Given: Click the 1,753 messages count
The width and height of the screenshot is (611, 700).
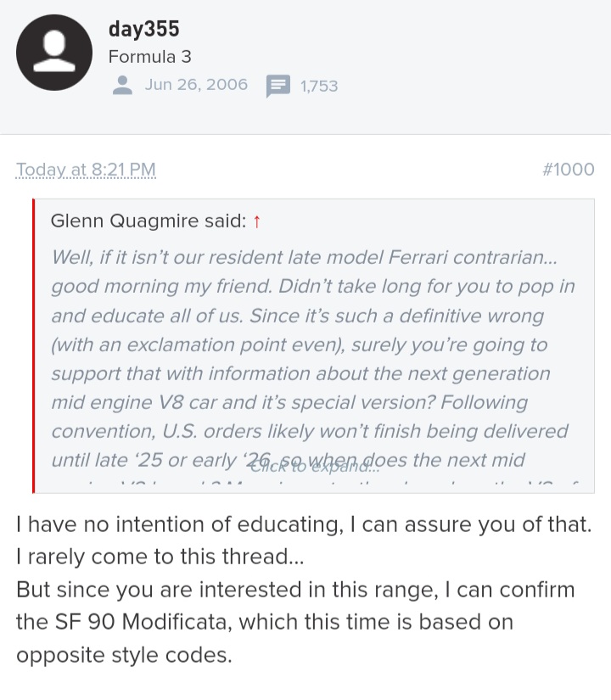Looking at the screenshot, I should [319, 87].
